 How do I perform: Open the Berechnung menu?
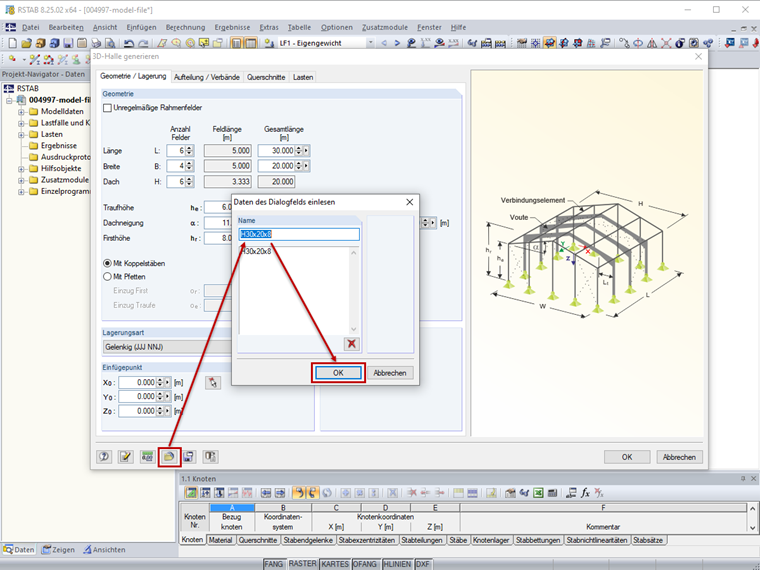point(185,28)
